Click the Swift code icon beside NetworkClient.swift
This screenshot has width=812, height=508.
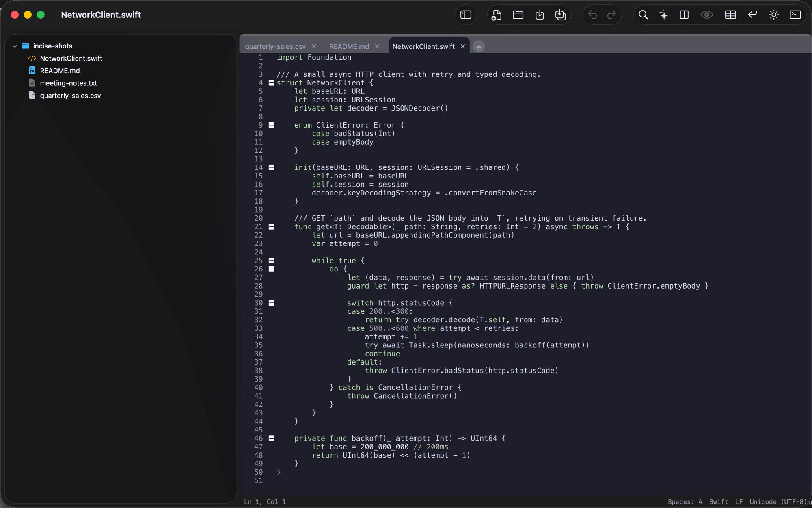tap(32, 58)
